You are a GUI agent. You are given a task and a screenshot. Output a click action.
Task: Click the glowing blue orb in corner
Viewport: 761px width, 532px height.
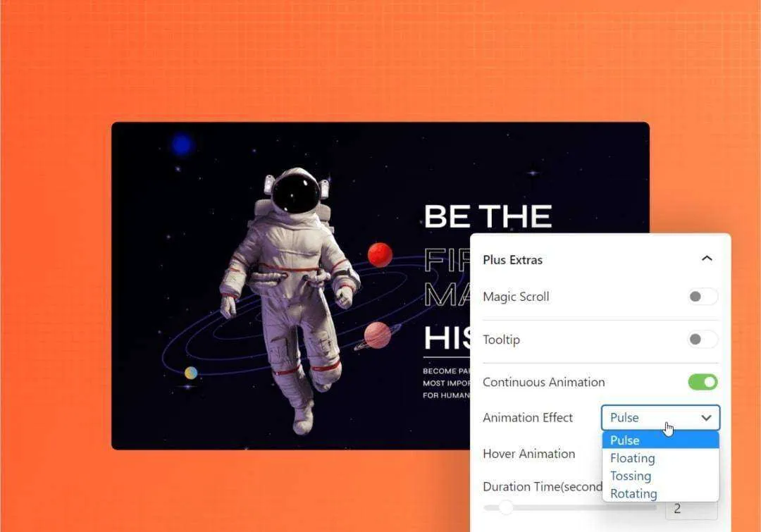pyautogui.click(x=182, y=144)
